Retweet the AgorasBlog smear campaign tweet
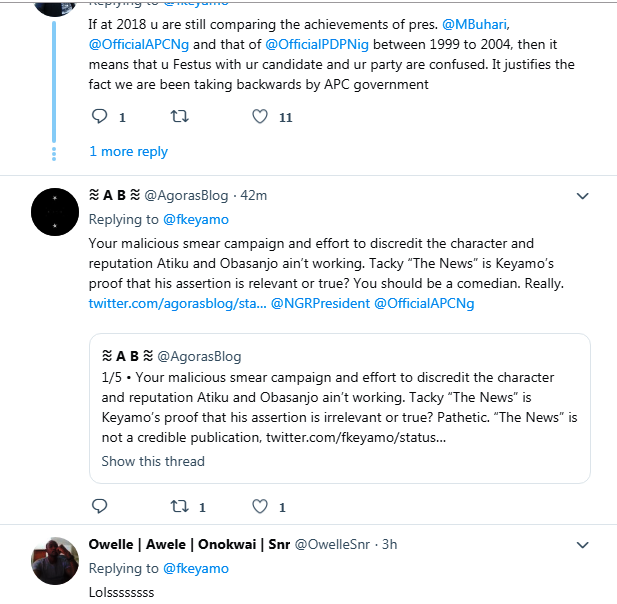Screen dimensions: 617x604 [x=180, y=506]
